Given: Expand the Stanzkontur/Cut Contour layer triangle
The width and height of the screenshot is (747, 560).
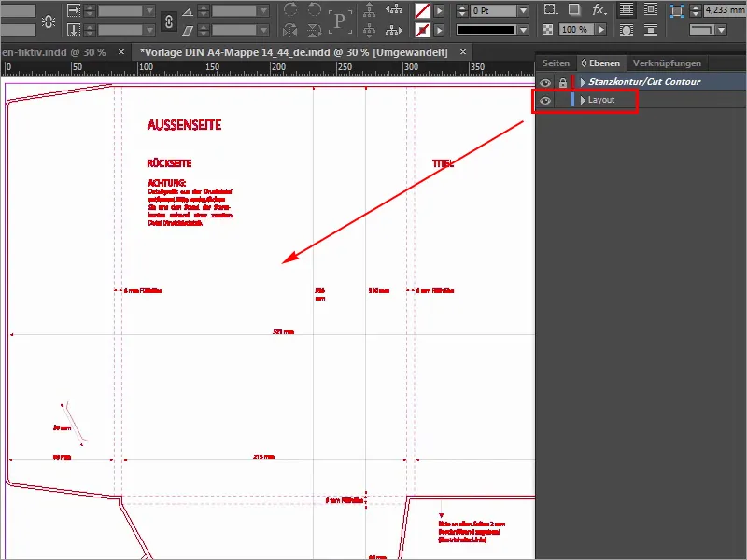Looking at the screenshot, I should pos(583,82).
